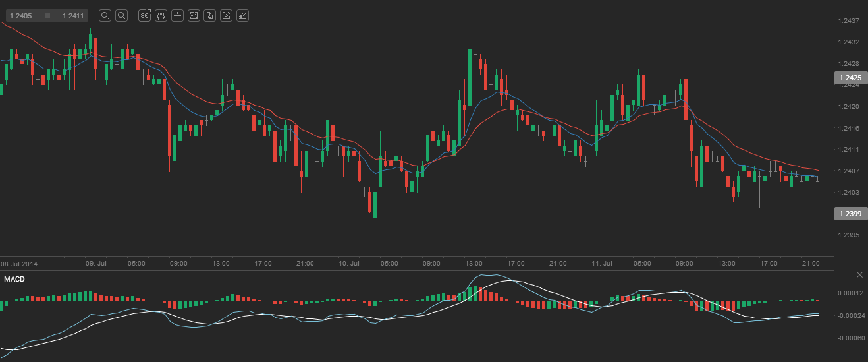Select the pencil drawing tool icon
868x362 pixels.
(x=226, y=15)
